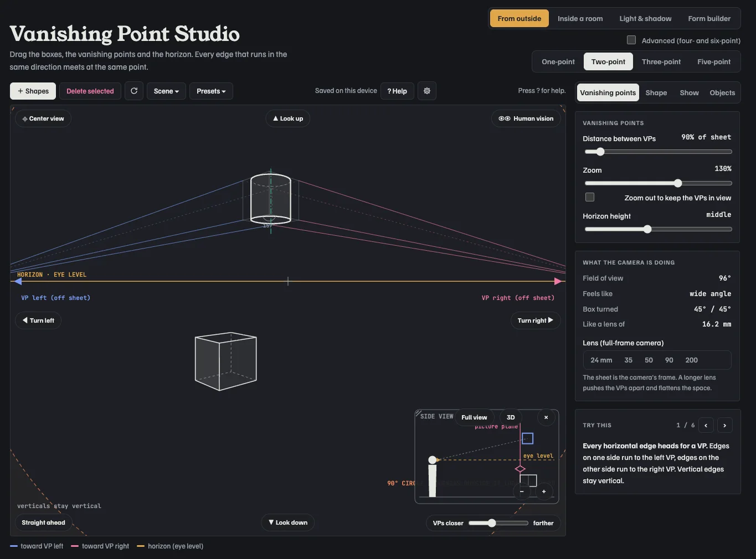
Task: Open the Presets dropdown
Action: coord(211,91)
